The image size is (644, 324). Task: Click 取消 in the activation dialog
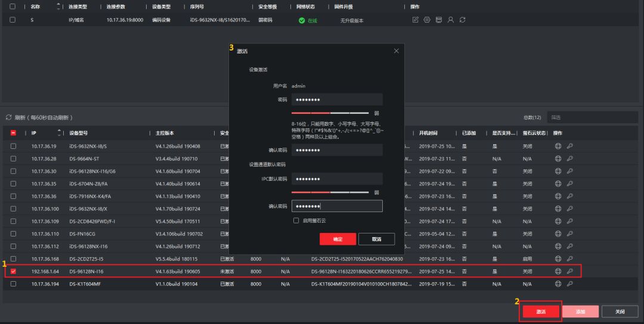coord(376,239)
